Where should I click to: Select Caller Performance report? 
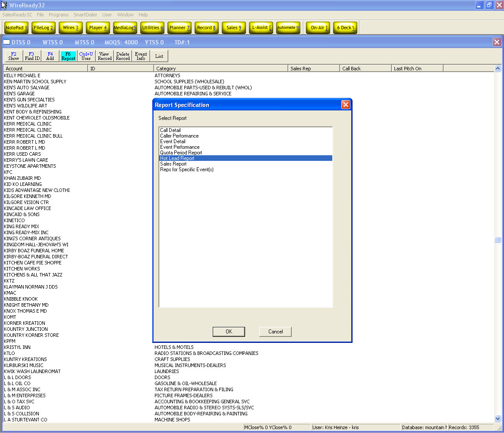click(246, 136)
